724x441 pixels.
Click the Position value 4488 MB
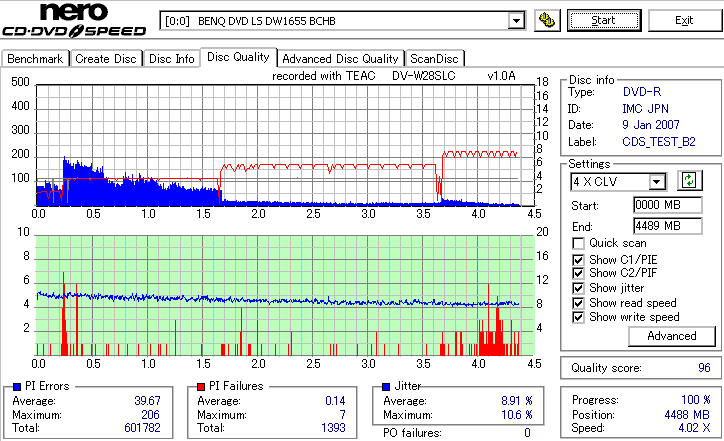687,415
